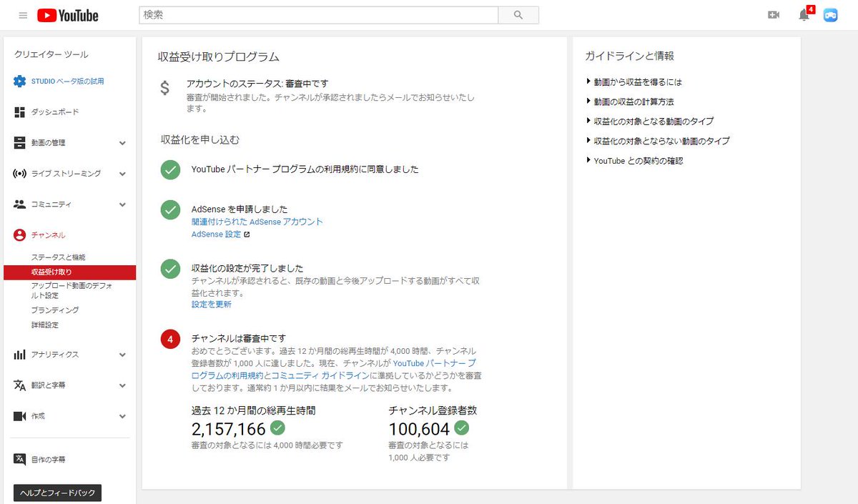Screen dimensions: 858x504
Task: Open コミュニティ ガイドライン link
Action: pos(320,375)
